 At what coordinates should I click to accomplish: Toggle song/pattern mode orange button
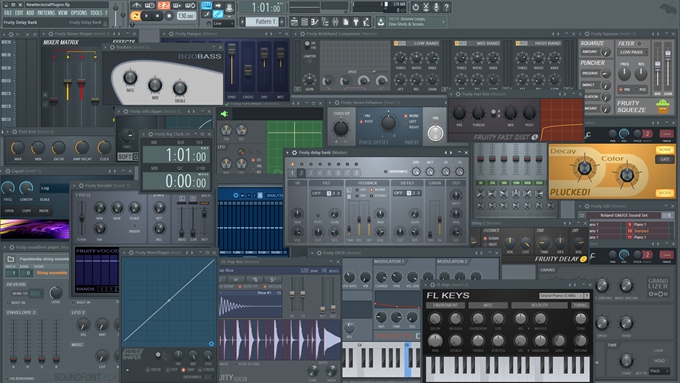point(135,16)
